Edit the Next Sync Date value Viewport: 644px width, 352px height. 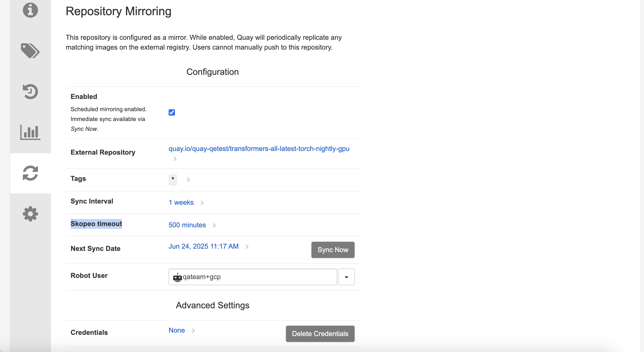[203, 246]
